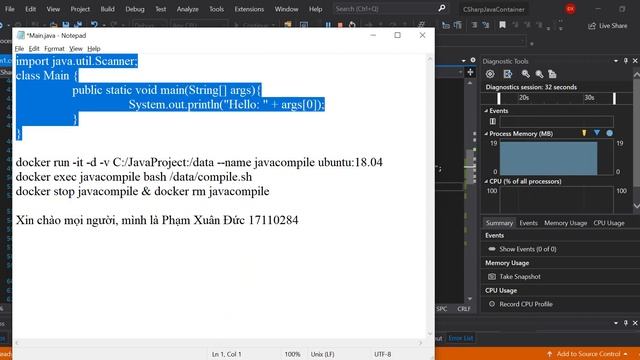Toggle the yellow GC marker in Process Memory

coord(584,133)
